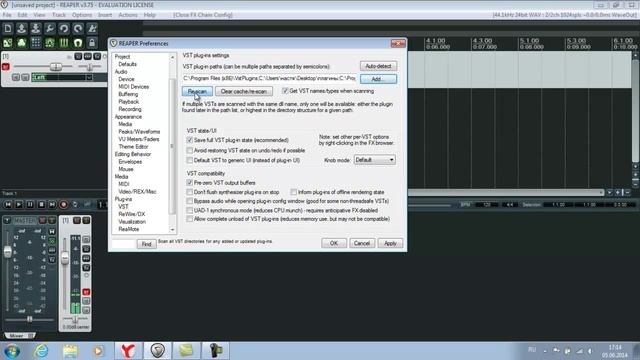Select VST in the preferences tree
The image size is (640, 360).
(x=123, y=207)
